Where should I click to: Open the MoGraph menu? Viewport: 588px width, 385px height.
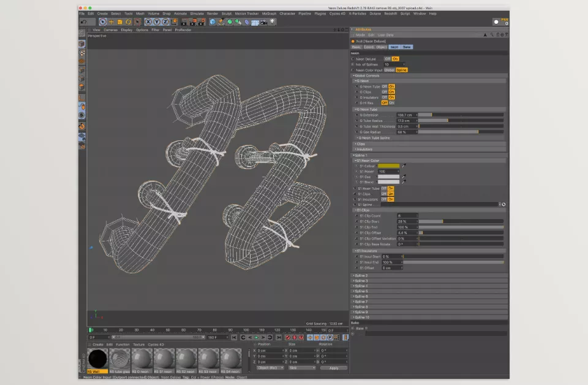pos(269,13)
